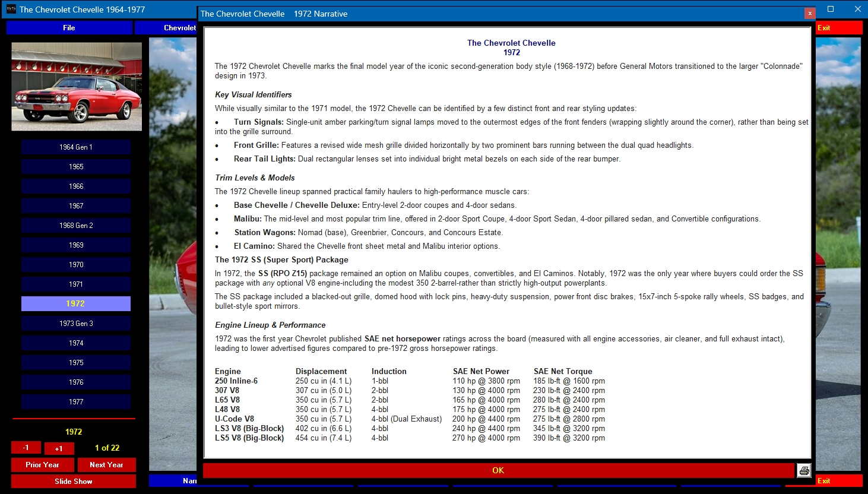Click the 'Displacement' column header

coord(321,371)
